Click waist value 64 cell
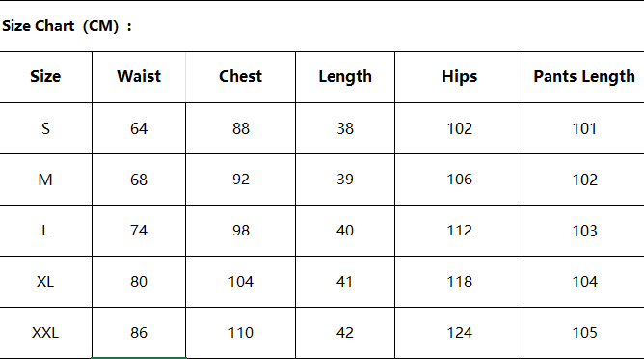The height and width of the screenshot is (359, 644). pos(139,128)
